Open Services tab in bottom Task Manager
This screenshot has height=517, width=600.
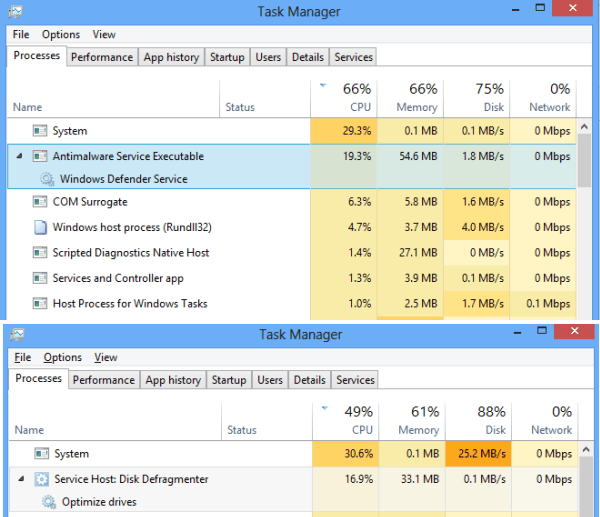click(x=355, y=380)
